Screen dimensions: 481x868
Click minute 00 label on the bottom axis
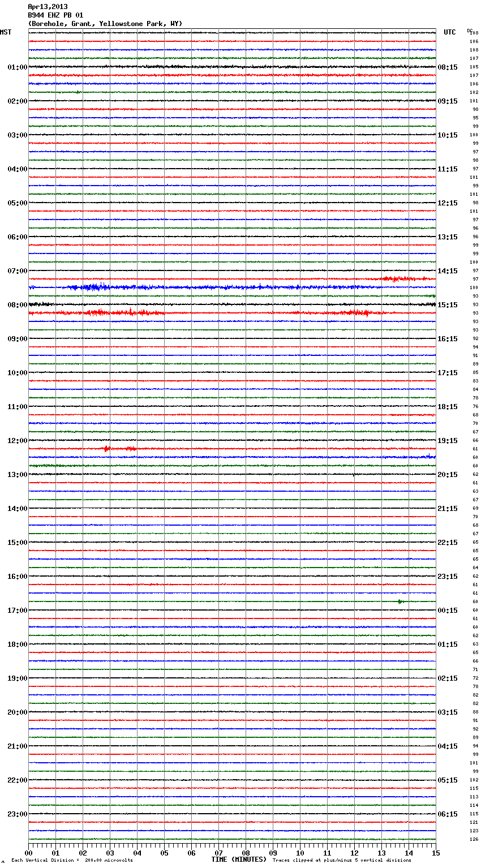pos(28,853)
